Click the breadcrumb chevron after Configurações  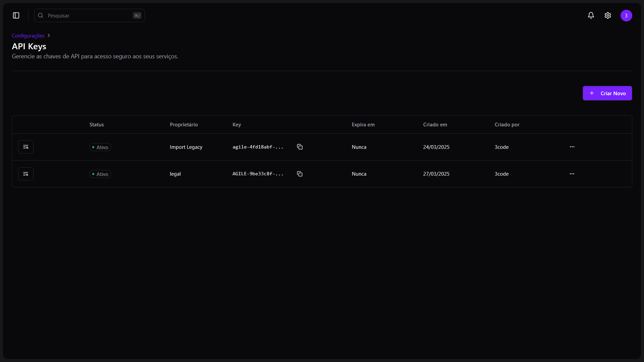(49, 36)
